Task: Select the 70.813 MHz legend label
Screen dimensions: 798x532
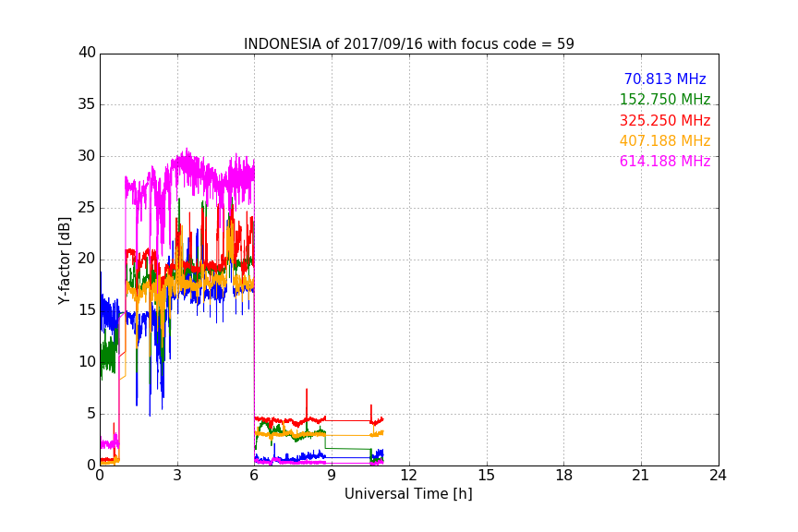Action: tap(665, 79)
